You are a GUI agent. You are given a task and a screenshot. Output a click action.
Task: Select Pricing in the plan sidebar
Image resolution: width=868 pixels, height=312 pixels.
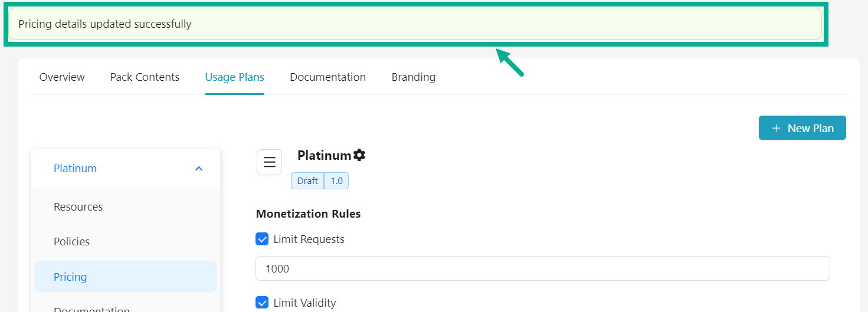(x=70, y=277)
